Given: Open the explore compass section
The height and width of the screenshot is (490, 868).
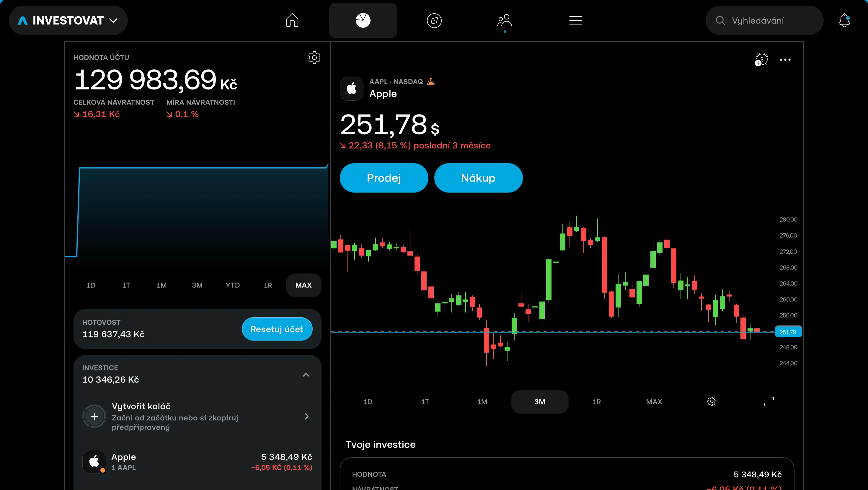Looking at the screenshot, I should [x=434, y=21].
